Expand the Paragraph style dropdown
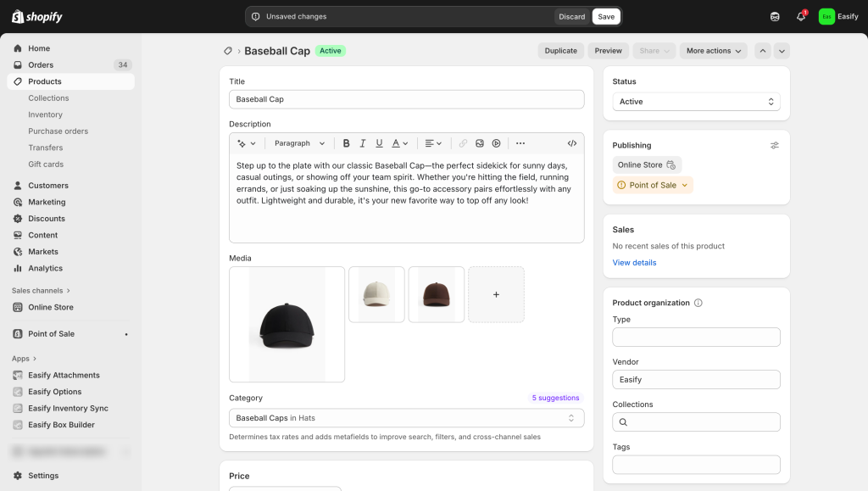 click(299, 143)
